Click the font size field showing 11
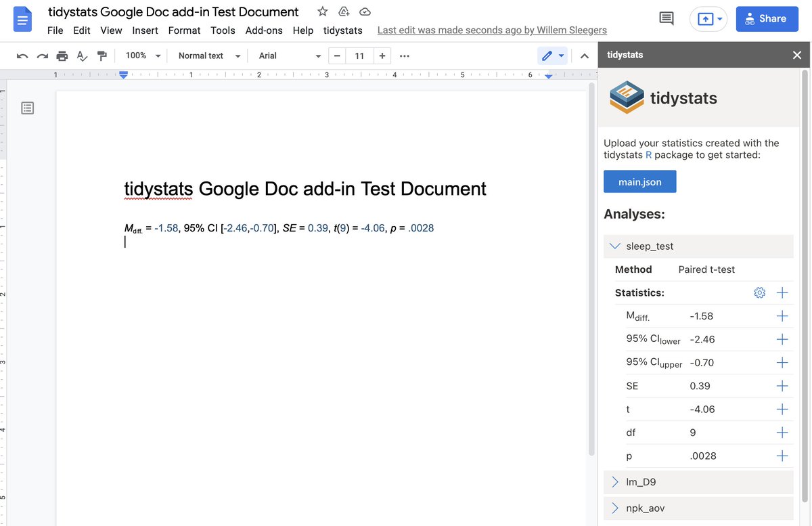The image size is (812, 526). pyautogui.click(x=359, y=56)
